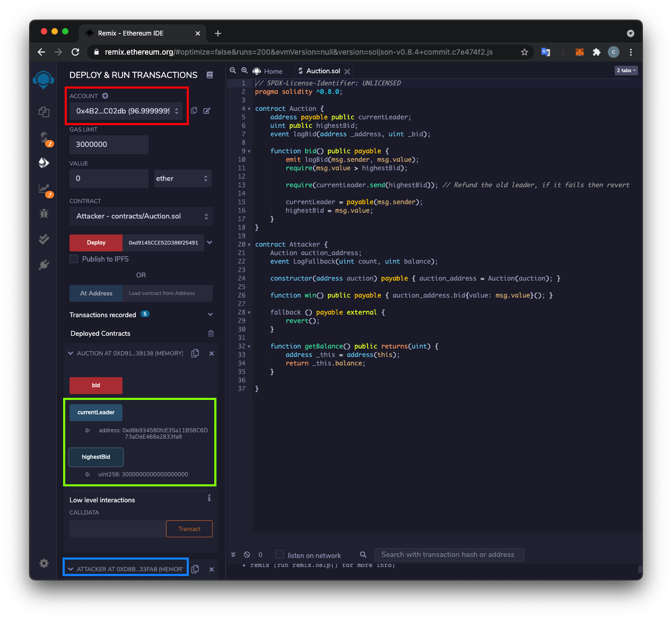Click the Load contract from Address field

168,293
